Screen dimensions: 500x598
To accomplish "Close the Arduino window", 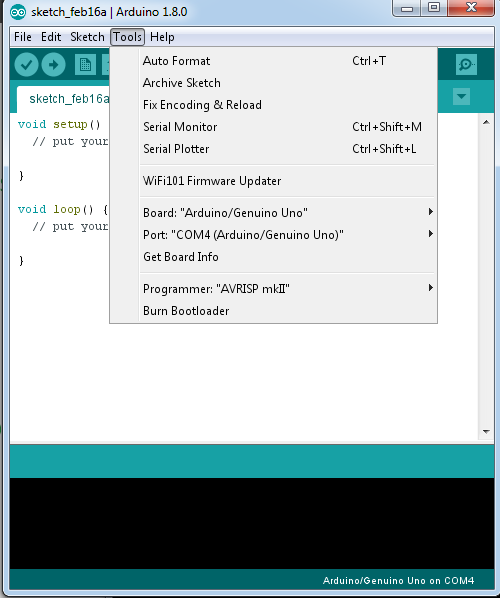I will 471,8.
